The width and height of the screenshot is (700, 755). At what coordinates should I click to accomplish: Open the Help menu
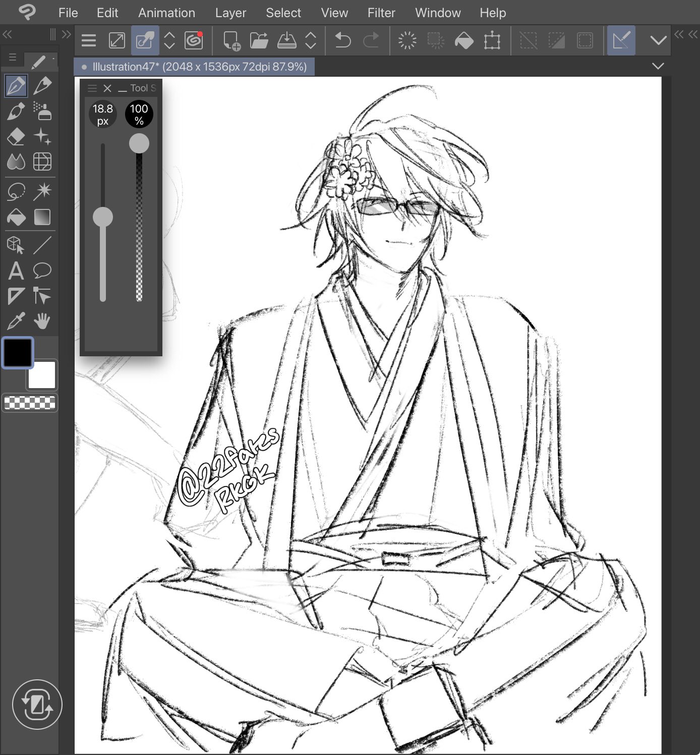click(x=493, y=13)
